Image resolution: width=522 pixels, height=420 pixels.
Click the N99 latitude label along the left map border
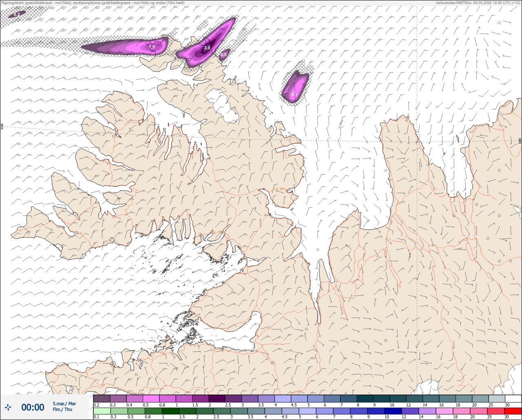2,127
